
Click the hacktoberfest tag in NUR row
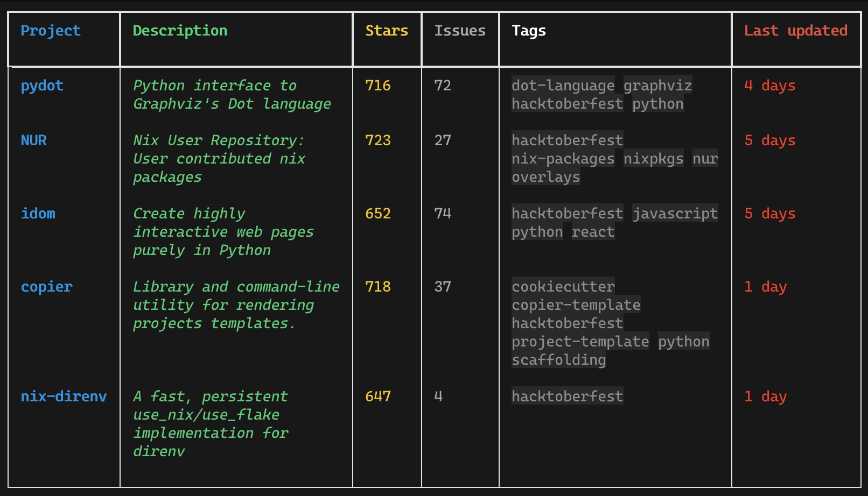568,140
